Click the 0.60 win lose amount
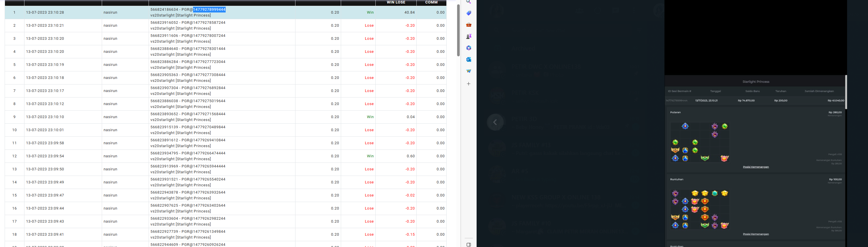868x247 pixels. point(411,156)
